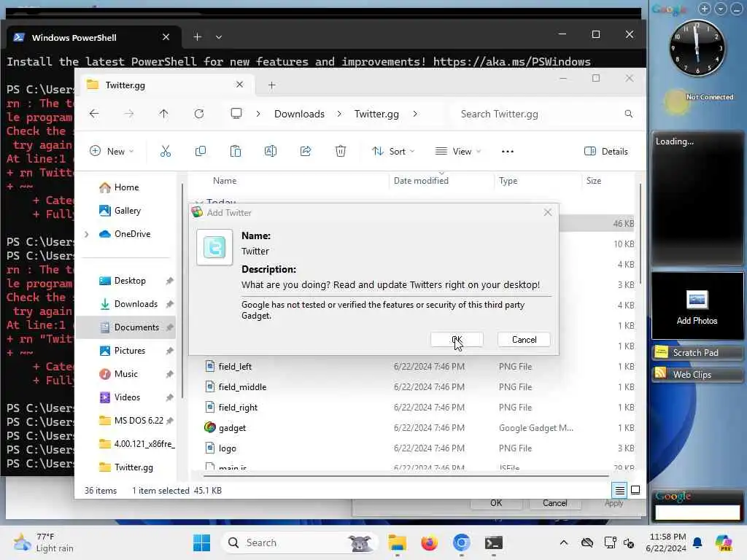Switch to large thumbnails view icon
Image resolution: width=747 pixels, height=560 pixels.
(635, 490)
